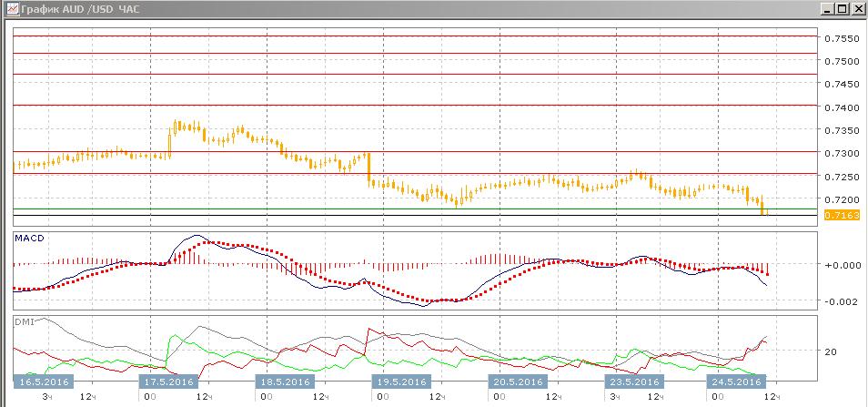
Task: Click the chart window icon in title bar
Action: [11, 8]
